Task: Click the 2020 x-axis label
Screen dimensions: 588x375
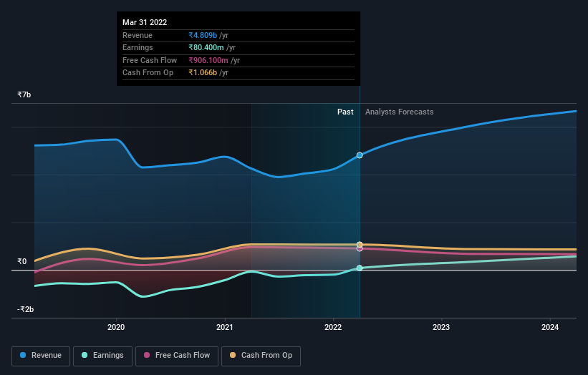Action: 116,327
